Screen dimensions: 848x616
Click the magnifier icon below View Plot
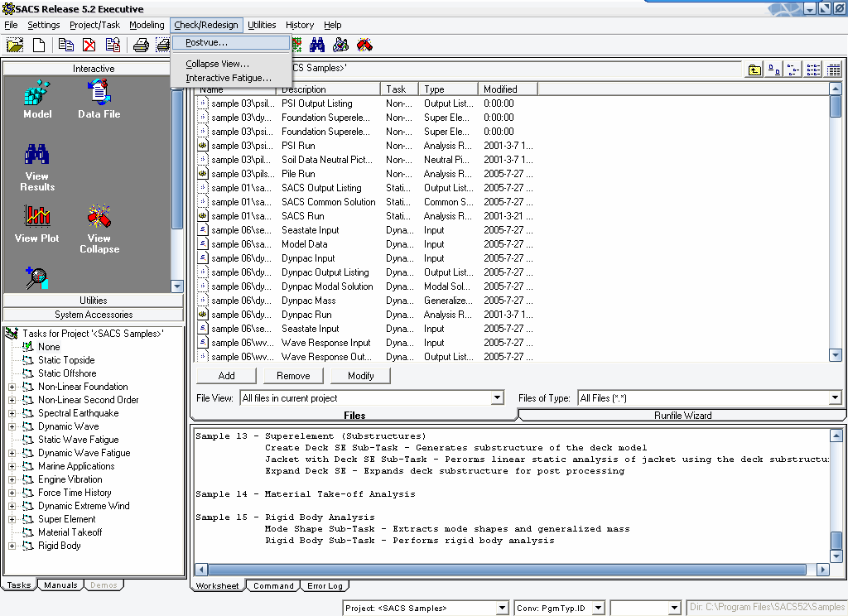point(36,278)
